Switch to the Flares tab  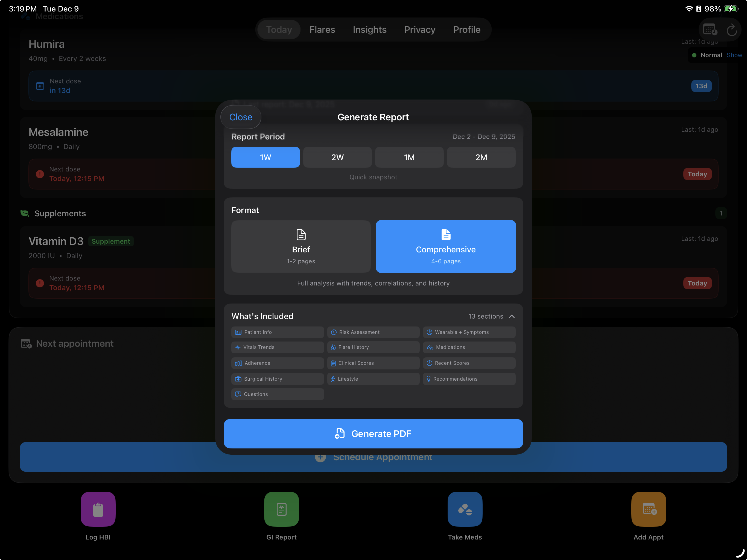tap(322, 30)
